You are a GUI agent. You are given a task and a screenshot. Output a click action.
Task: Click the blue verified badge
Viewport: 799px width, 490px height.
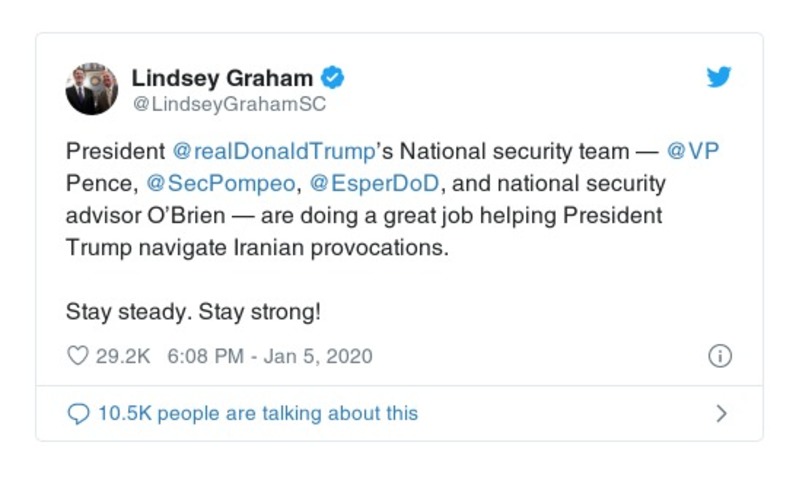click(333, 78)
